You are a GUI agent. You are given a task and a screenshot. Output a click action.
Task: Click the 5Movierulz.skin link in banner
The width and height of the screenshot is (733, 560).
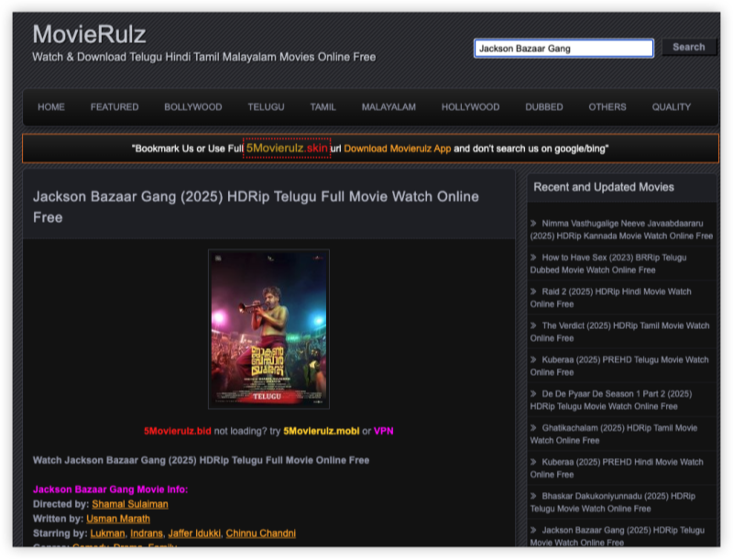pyautogui.click(x=287, y=148)
